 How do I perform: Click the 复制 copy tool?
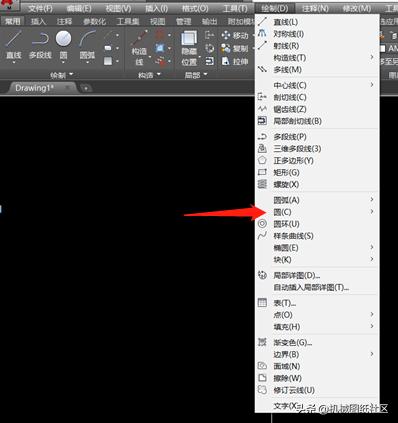(235, 49)
